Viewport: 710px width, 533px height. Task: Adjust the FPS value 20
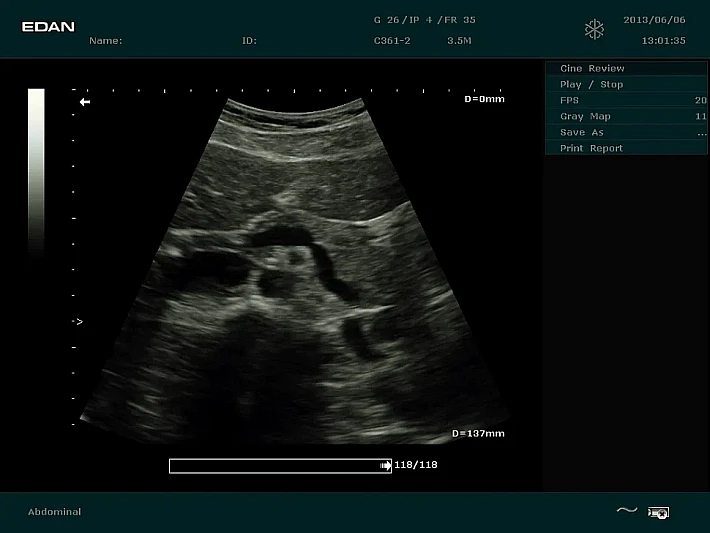click(x=700, y=100)
